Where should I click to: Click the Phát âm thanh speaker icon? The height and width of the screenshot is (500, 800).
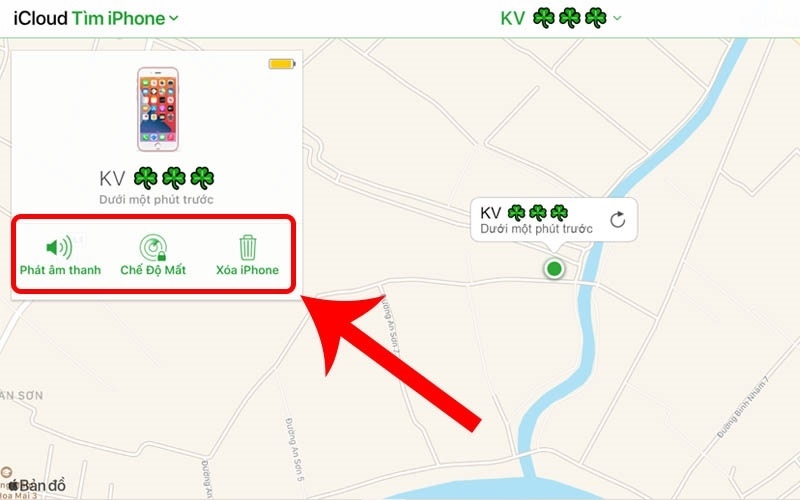[x=59, y=247]
